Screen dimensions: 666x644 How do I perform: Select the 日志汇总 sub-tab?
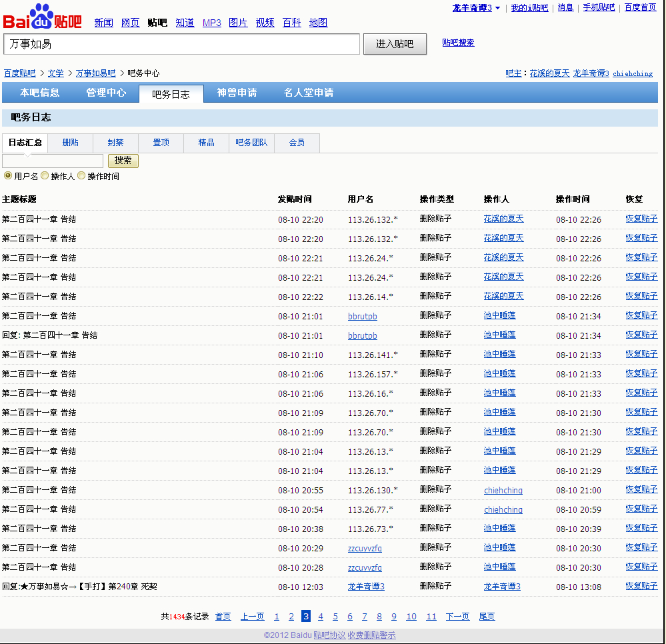click(25, 143)
